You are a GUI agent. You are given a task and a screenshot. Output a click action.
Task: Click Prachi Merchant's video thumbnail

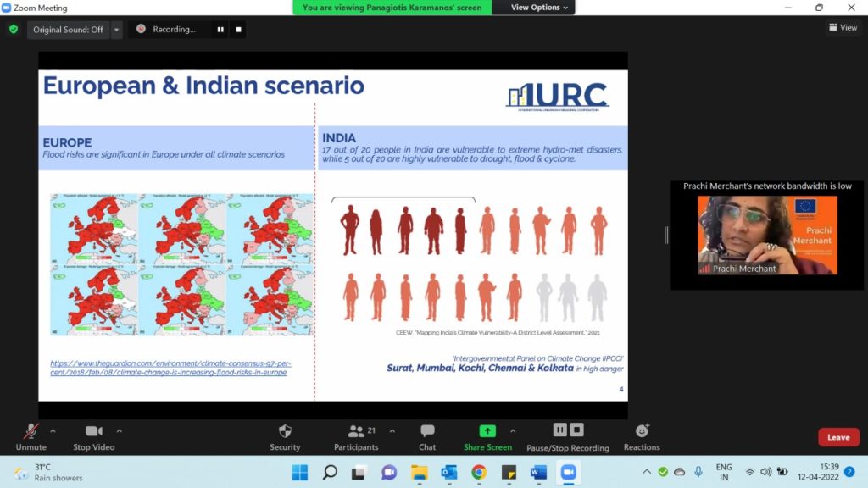click(x=766, y=236)
